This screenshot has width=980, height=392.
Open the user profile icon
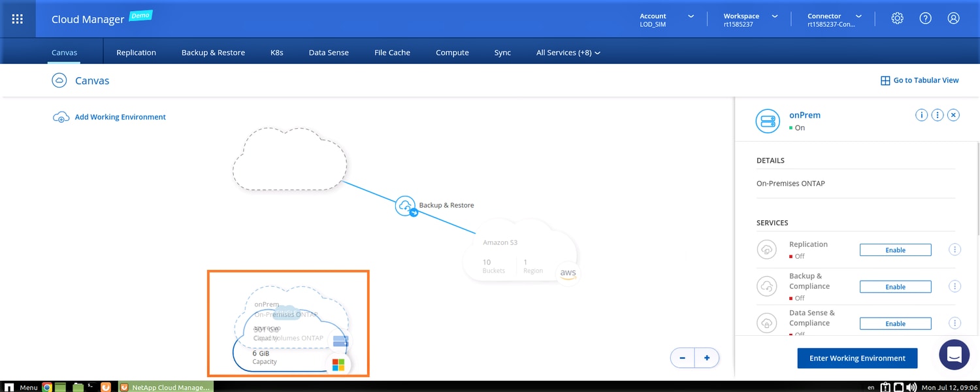[953, 18]
